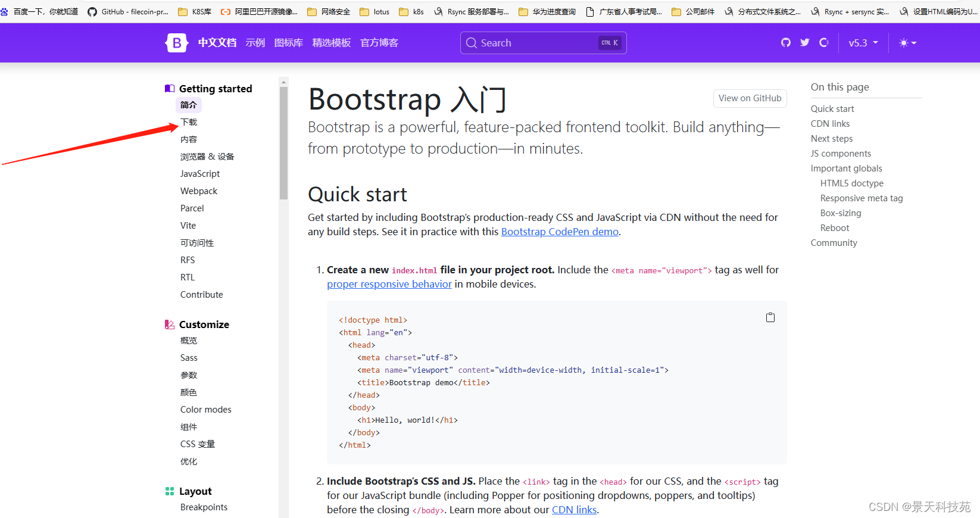Viewport: 980px width, 518px height.
Task: Open Rsync 服务部署 bookmark
Action: tap(471, 11)
